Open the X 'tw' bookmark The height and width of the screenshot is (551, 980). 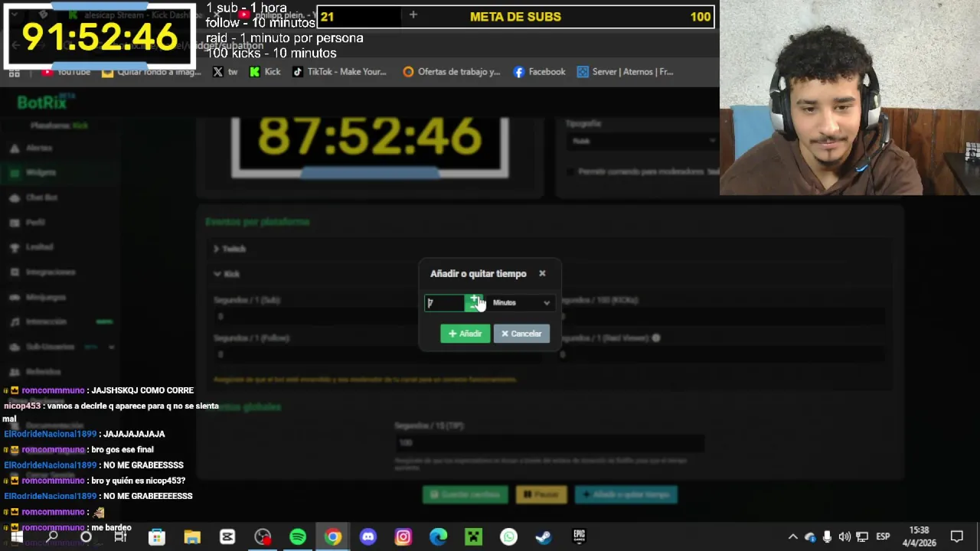tap(225, 72)
